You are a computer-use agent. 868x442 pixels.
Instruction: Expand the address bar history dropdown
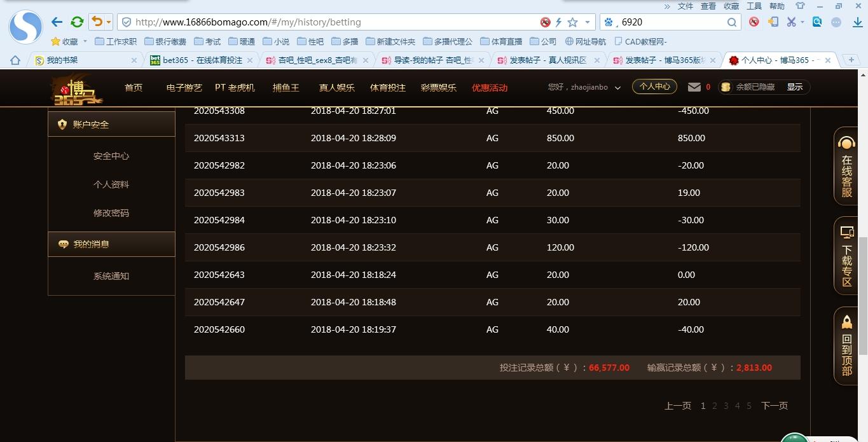(x=587, y=22)
